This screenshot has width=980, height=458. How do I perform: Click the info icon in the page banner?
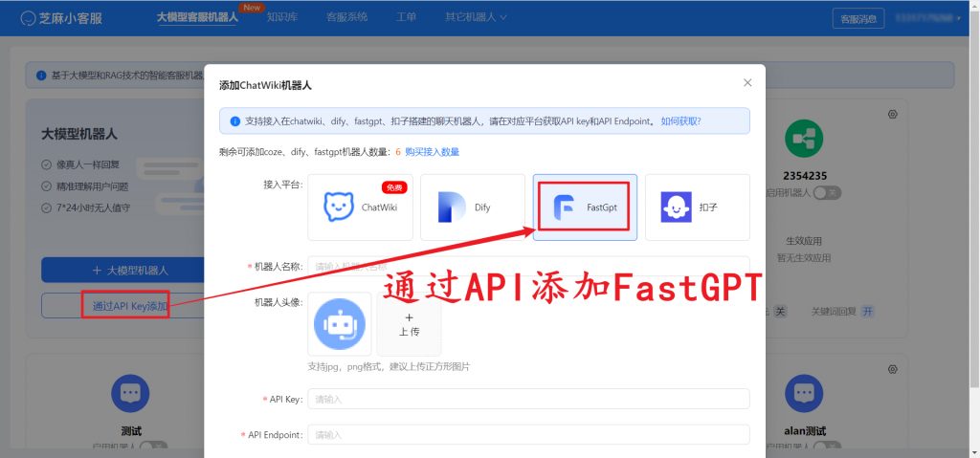tap(41, 75)
